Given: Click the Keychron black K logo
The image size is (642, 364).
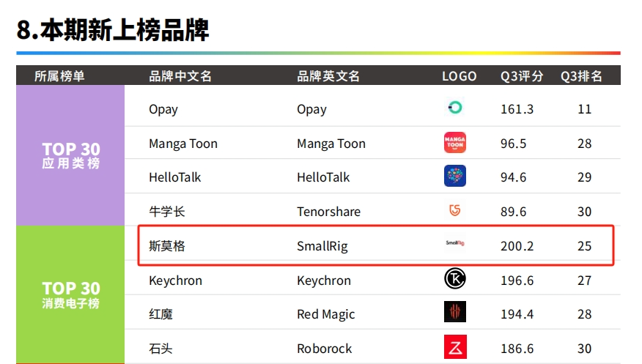Looking at the screenshot, I should (455, 279).
